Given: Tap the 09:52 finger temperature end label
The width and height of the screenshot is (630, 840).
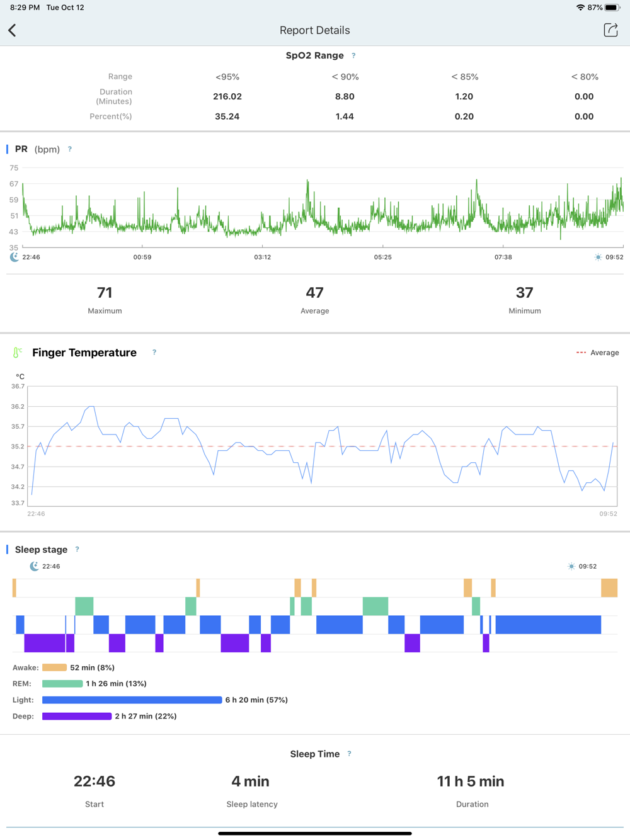Looking at the screenshot, I should click(609, 514).
